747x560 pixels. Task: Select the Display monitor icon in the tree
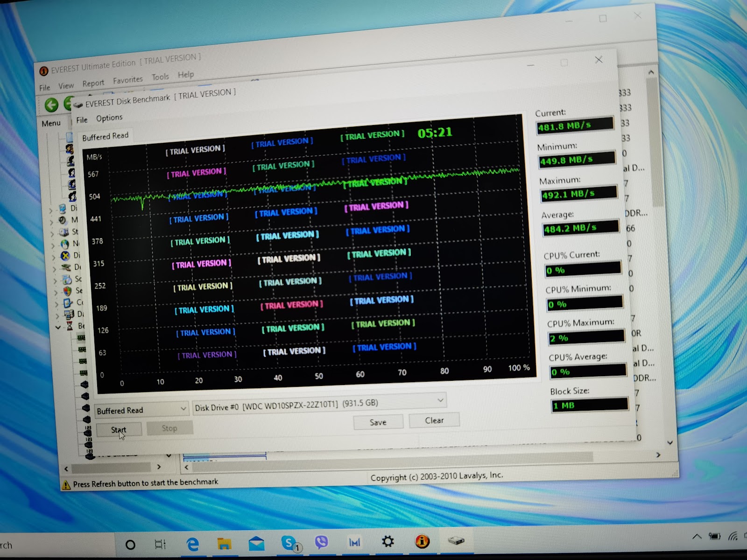[62, 208]
